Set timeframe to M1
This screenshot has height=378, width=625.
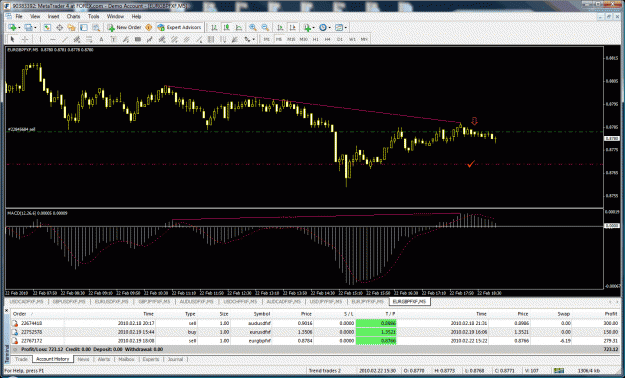coord(267,39)
